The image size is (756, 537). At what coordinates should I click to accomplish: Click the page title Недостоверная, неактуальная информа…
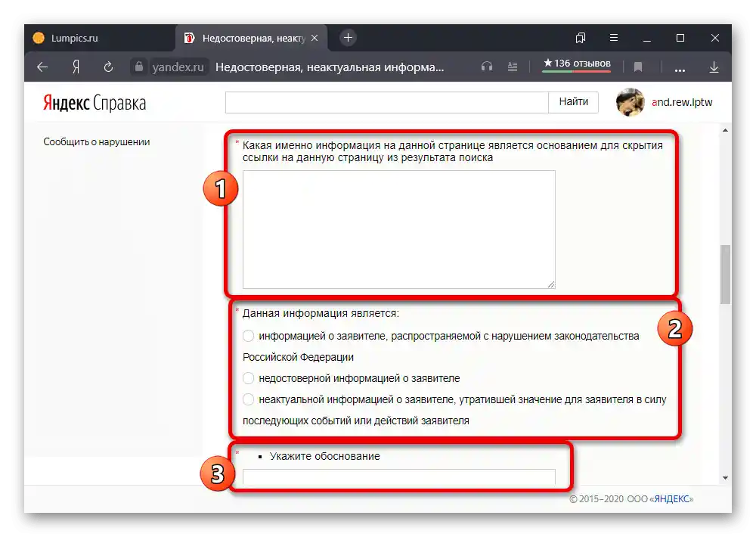click(330, 67)
